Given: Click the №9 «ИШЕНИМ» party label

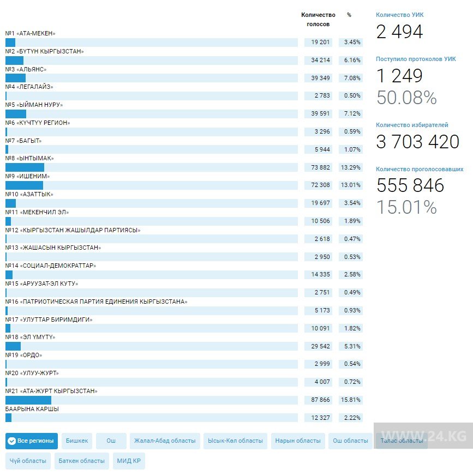Looking at the screenshot, I should (27, 177).
